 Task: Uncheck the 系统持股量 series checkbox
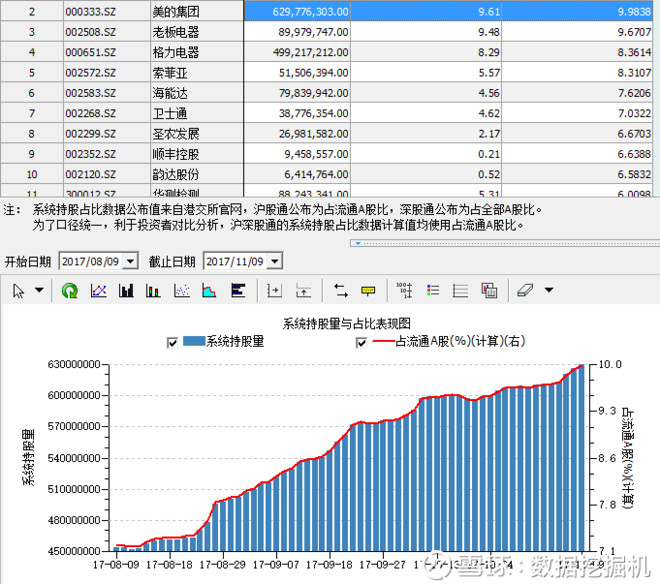(172, 343)
